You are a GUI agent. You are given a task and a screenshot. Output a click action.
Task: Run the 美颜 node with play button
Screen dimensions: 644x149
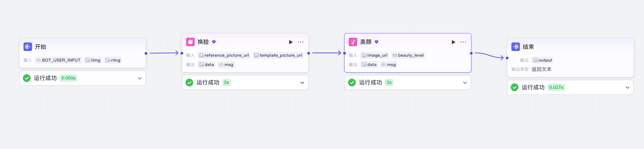pos(453,42)
